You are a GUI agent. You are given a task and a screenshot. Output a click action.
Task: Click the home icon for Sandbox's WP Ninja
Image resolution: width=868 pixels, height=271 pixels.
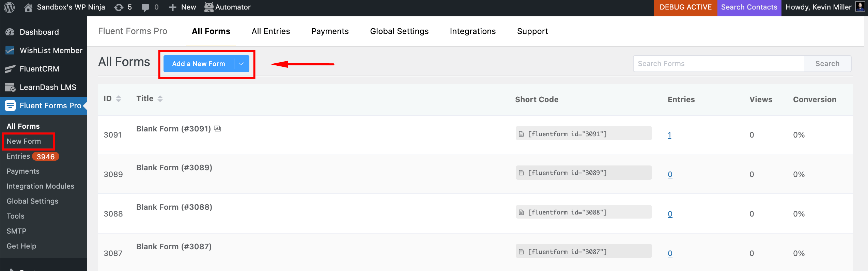[28, 7]
